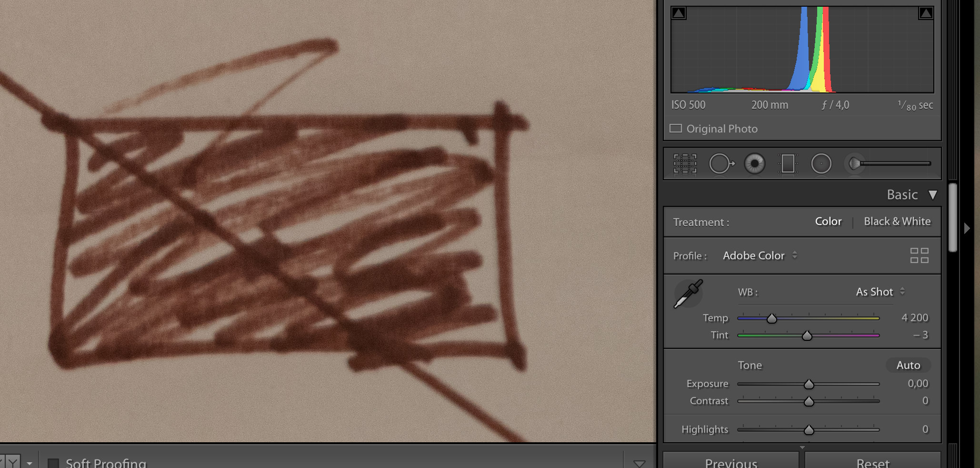
Task: Click the histogram graph
Action: tap(802, 50)
